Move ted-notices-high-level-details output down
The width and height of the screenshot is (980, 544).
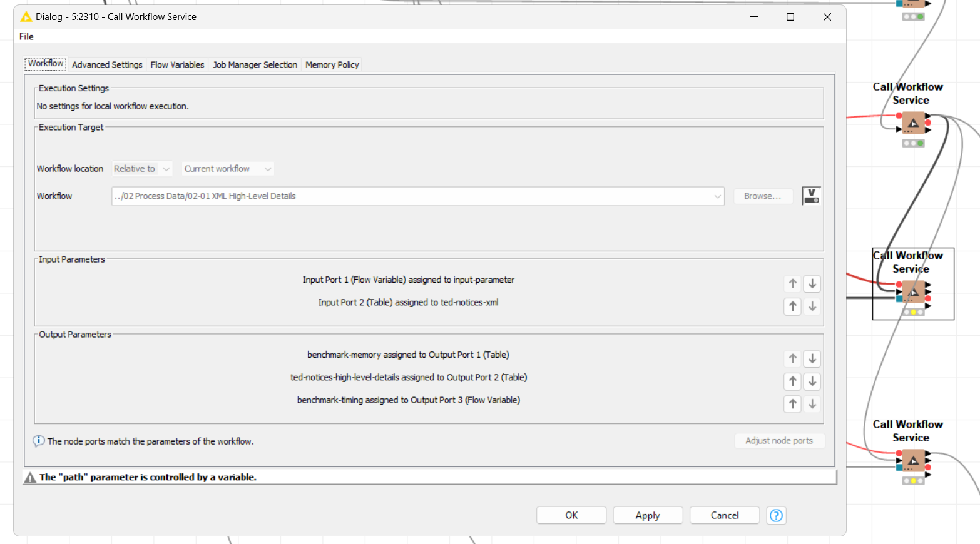pos(812,381)
